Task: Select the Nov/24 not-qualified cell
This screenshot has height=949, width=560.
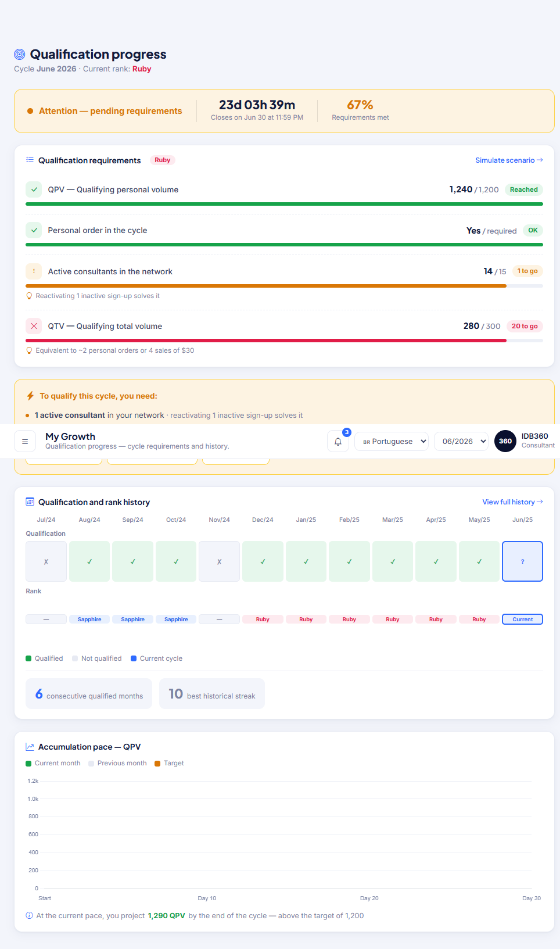Action: (219, 561)
